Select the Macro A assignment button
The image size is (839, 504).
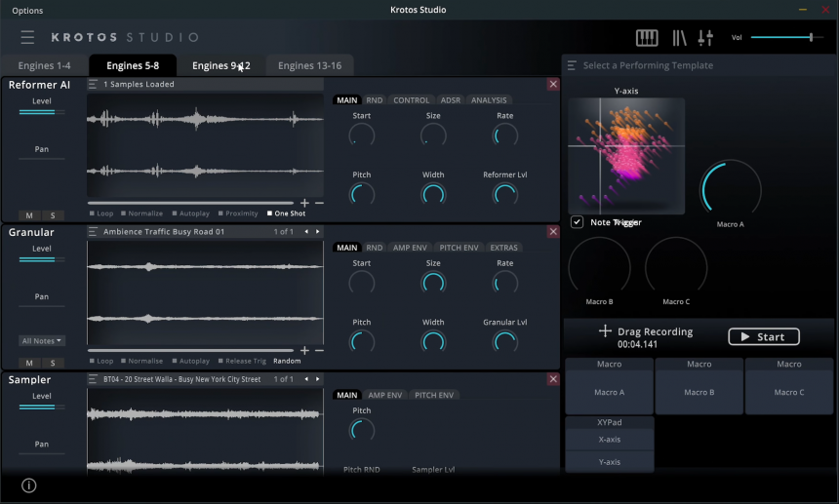click(x=610, y=392)
